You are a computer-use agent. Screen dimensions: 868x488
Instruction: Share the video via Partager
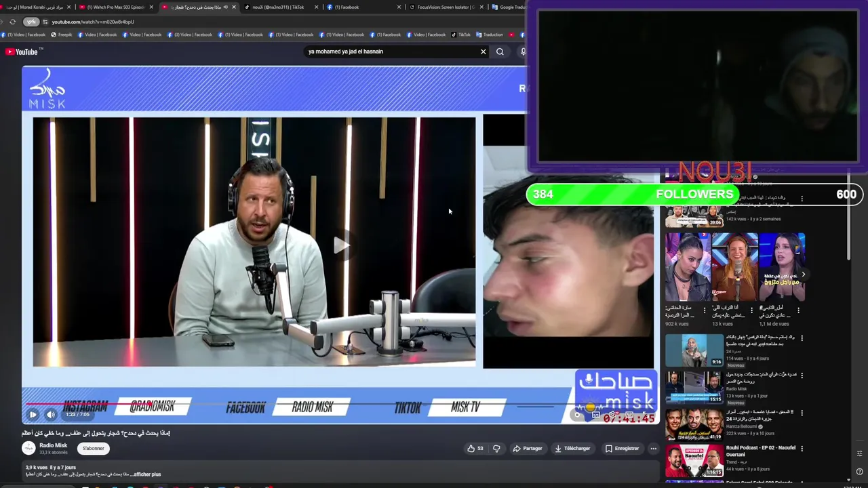[528, 448]
